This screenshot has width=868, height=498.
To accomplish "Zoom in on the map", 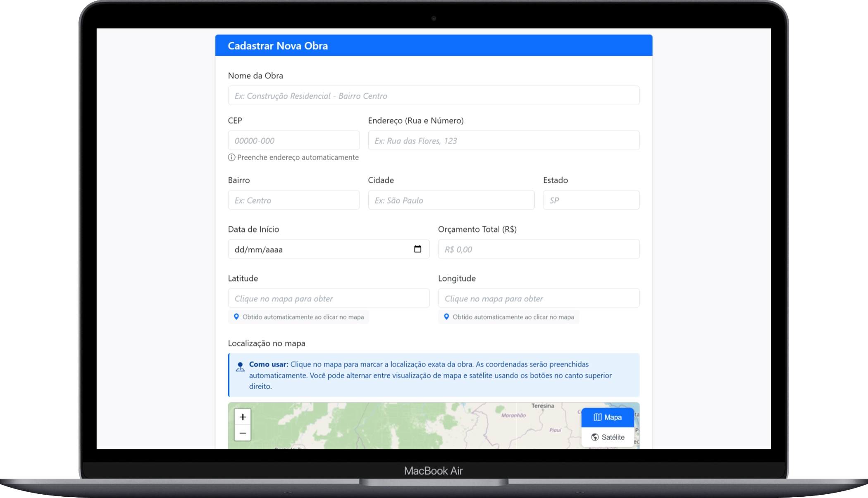I will point(243,417).
